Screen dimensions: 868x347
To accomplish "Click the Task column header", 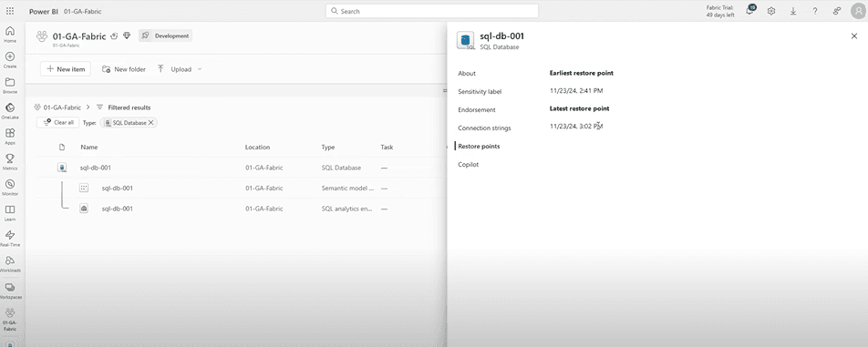I will (387, 147).
